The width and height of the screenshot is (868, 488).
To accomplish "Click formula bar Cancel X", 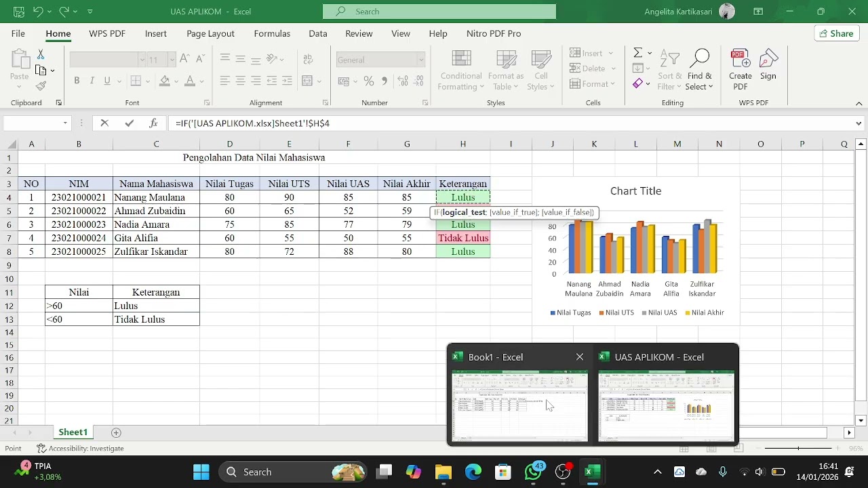I will (x=104, y=123).
